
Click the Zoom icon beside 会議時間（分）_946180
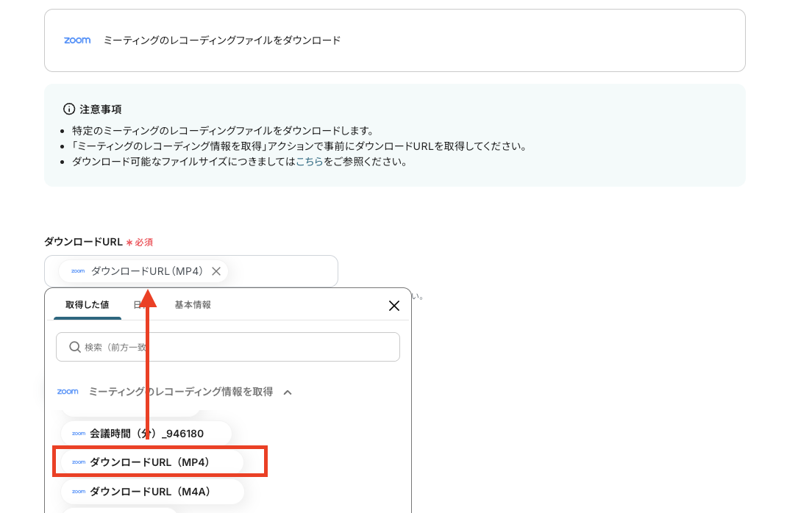[78, 434]
